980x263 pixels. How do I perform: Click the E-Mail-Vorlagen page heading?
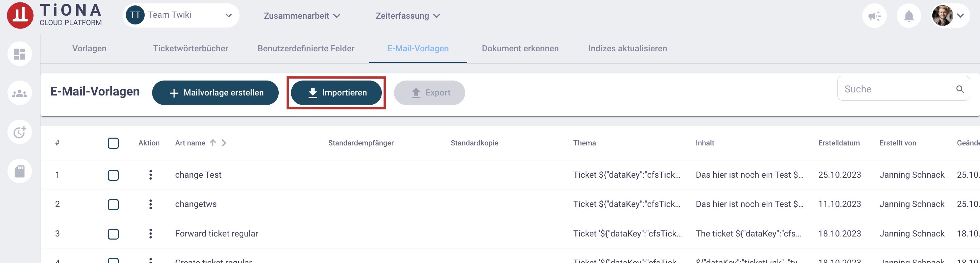click(95, 92)
